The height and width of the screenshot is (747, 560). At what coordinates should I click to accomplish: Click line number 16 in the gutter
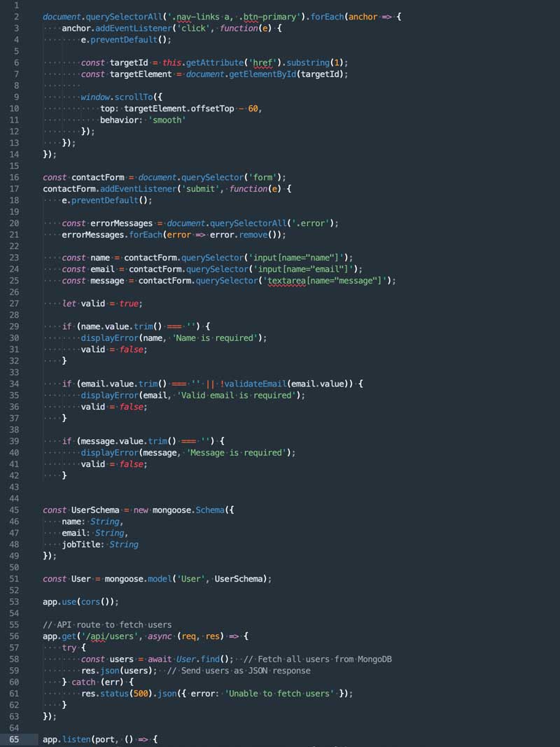[14, 177]
